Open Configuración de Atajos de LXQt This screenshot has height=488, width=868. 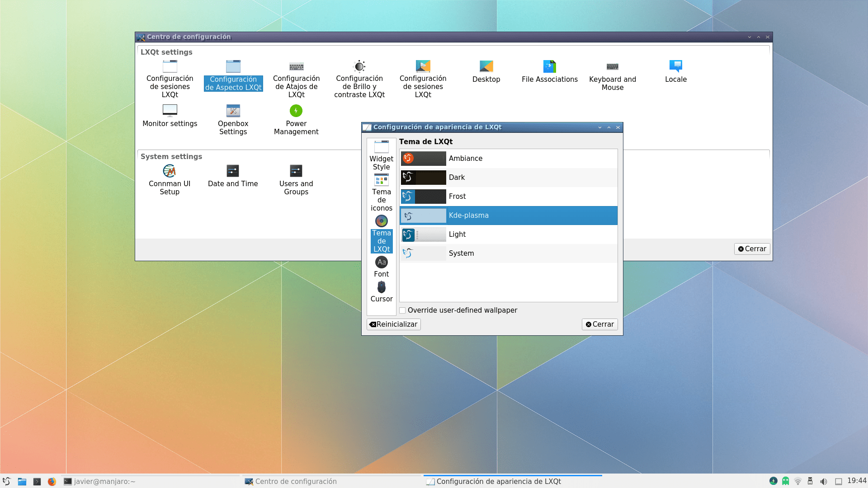pyautogui.click(x=297, y=79)
